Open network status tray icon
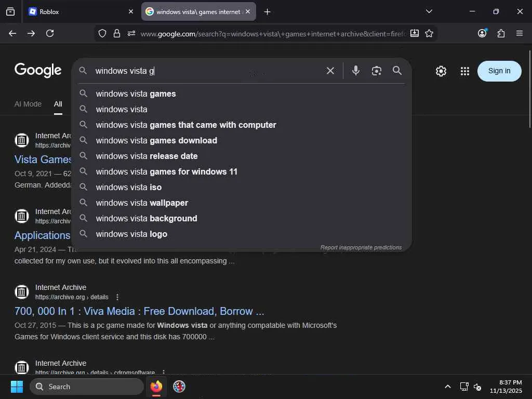 click(464, 387)
